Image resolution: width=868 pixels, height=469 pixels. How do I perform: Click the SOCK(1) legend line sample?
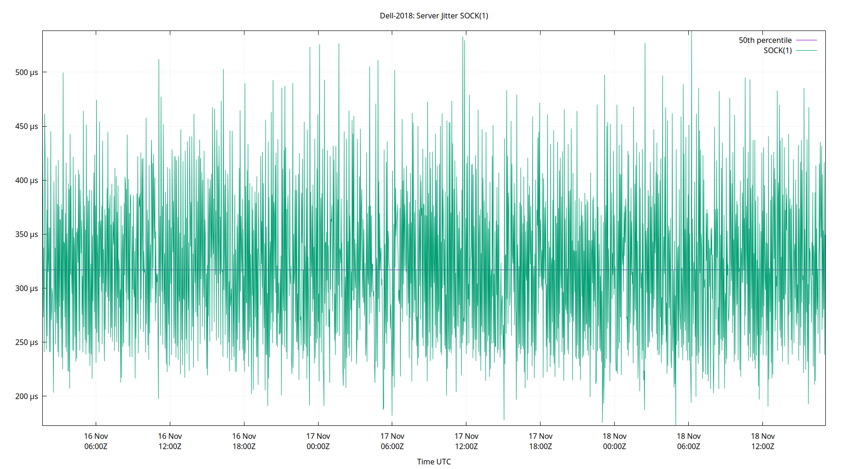tap(806, 50)
